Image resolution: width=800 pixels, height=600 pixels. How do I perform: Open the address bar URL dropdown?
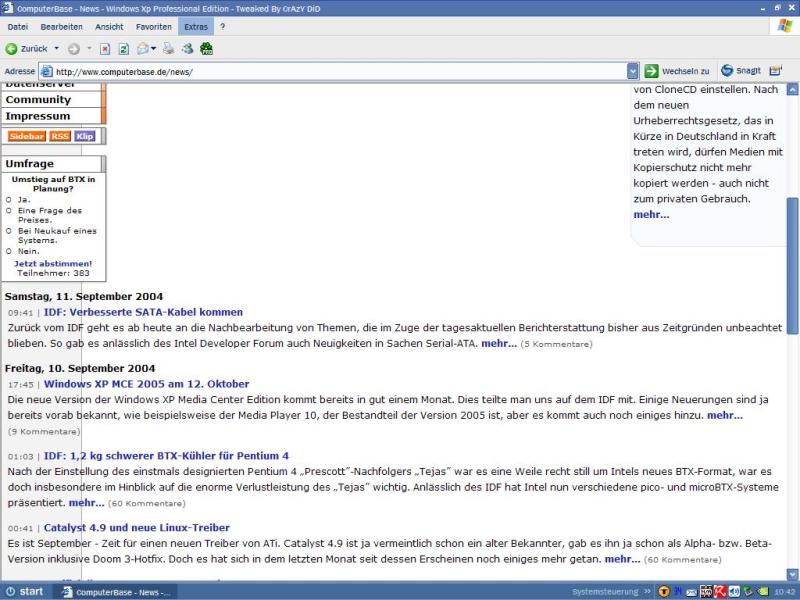tap(633, 71)
